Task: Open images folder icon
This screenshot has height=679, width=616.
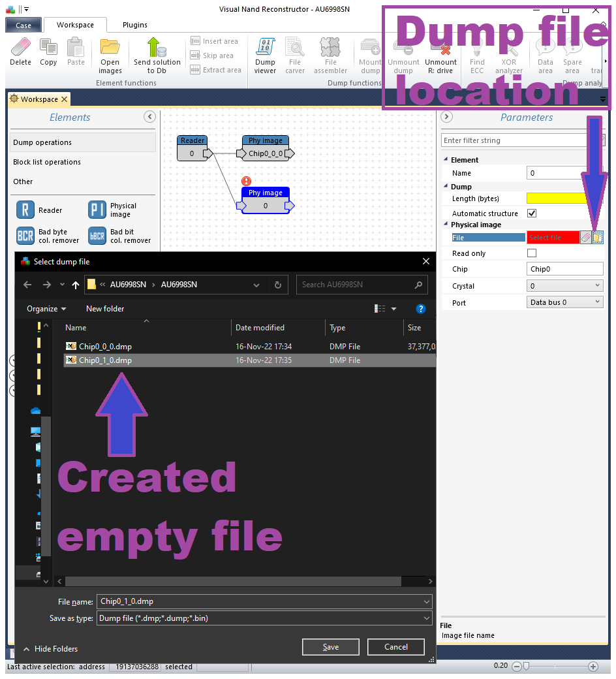Action: pos(110,47)
